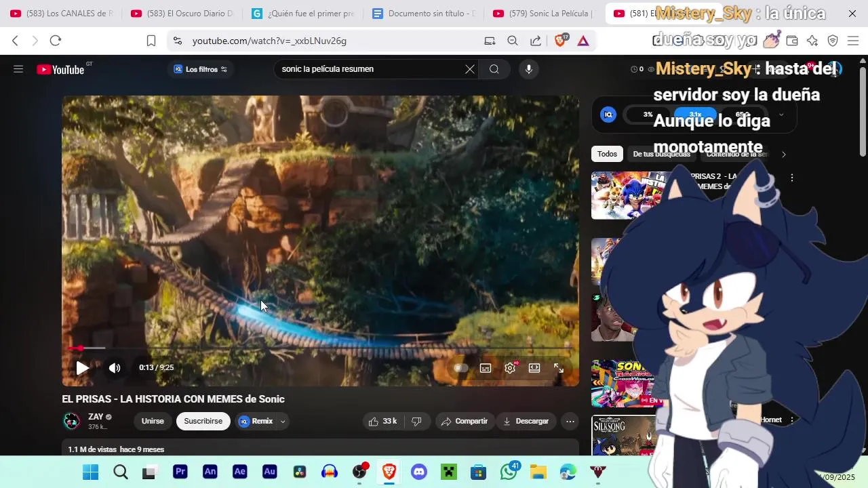The height and width of the screenshot is (488, 868).
Task: Click the Descargar button
Action: [526, 422]
